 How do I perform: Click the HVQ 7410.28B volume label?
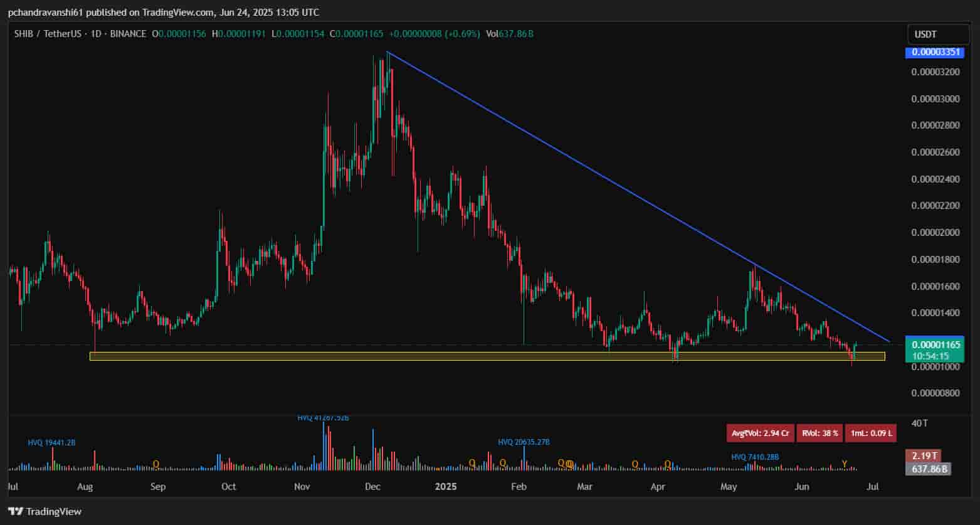[x=757, y=457]
